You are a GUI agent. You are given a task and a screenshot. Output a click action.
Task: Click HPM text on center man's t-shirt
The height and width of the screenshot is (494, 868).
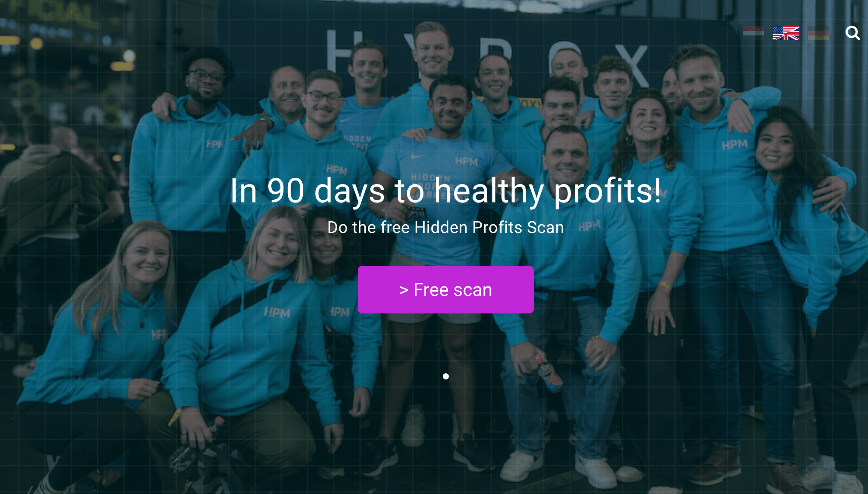466,161
